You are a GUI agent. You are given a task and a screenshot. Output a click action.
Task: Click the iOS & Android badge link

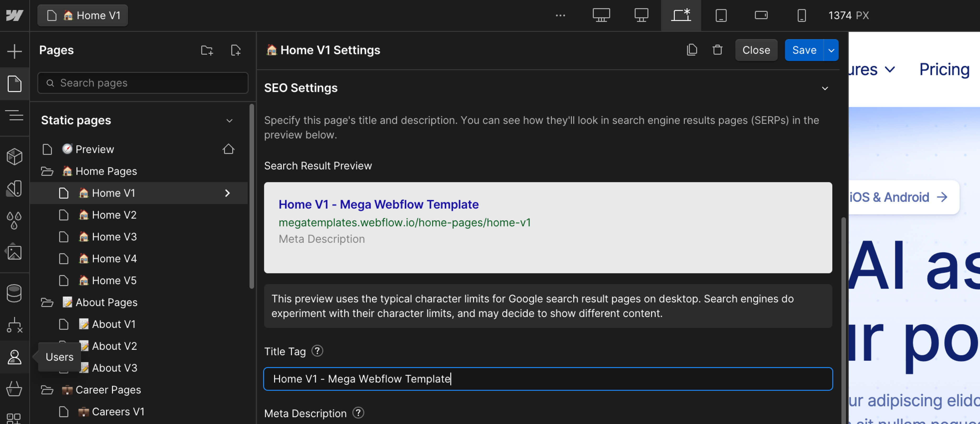(x=903, y=197)
